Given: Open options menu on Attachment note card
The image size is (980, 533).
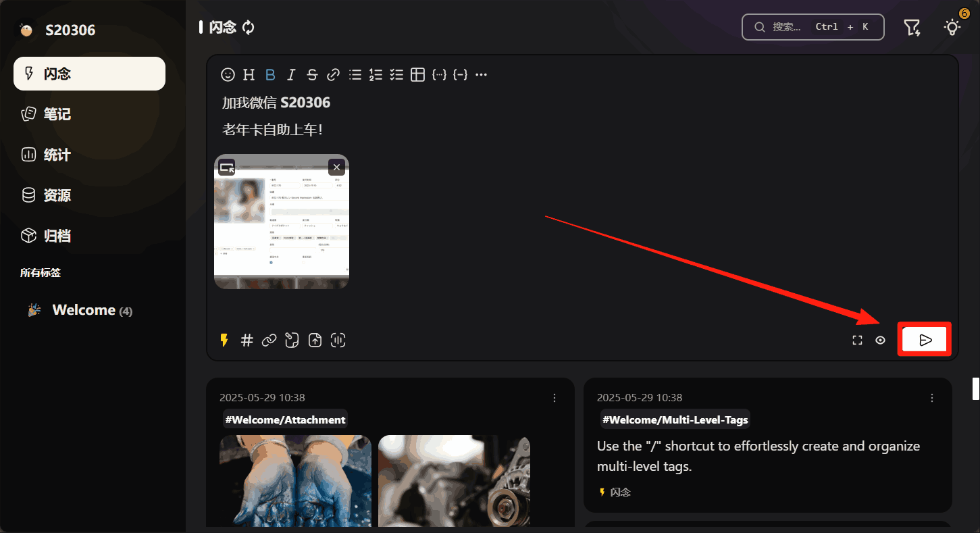Looking at the screenshot, I should click(x=555, y=398).
